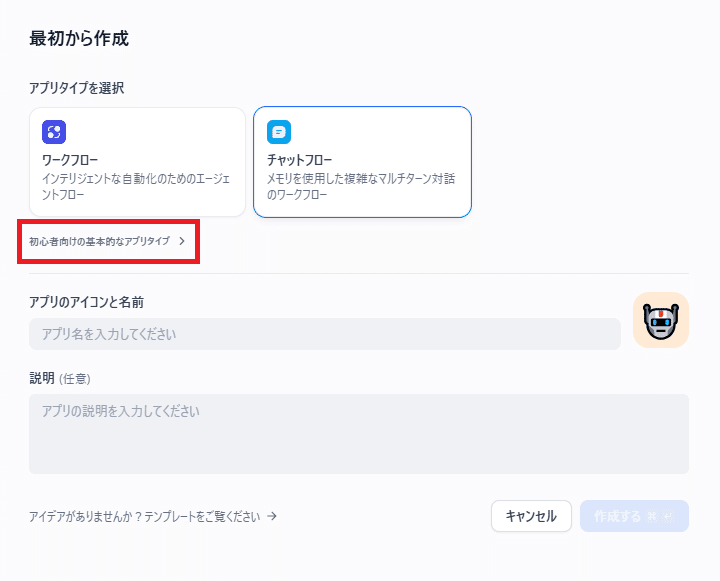Viewport: 720px width, 581px height.
Task: Click the blue チャットフロー chat icon
Action: (279, 132)
